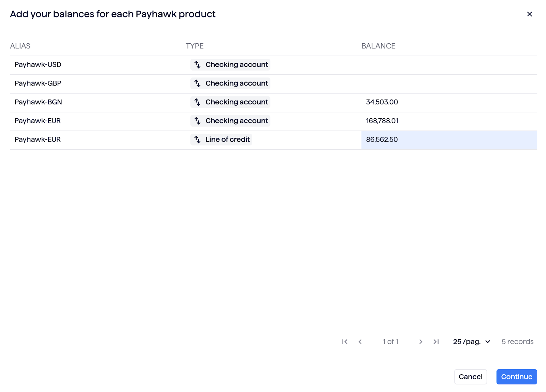The height and width of the screenshot is (392, 546).
Task: Go to the first page of records
Action: click(x=345, y=342)
